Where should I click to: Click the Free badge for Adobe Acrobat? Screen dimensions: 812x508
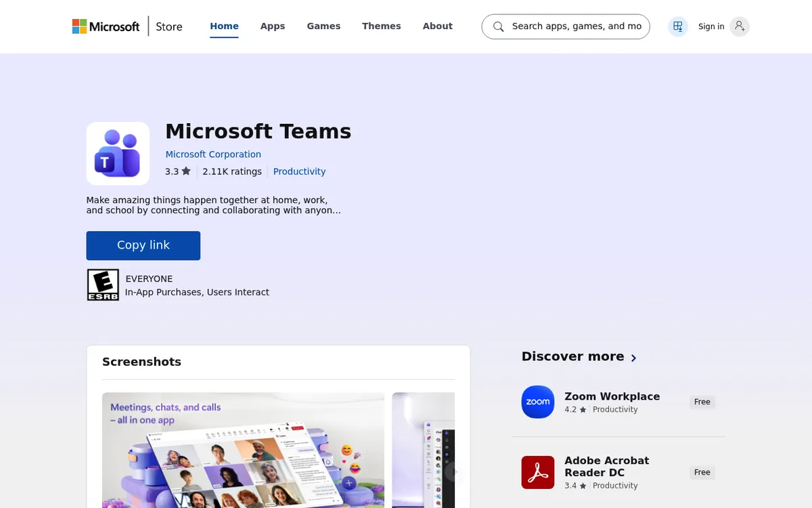point(702,473)
